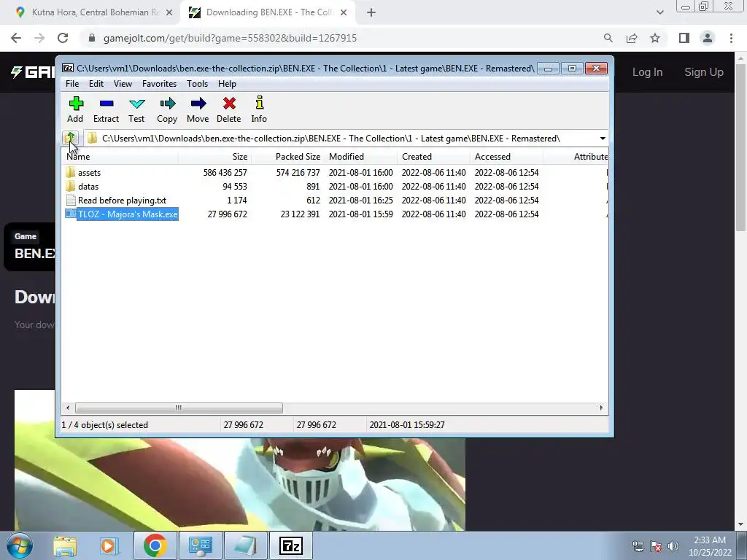Image resolution: width=747 pixels, height=560 pixels.
Task: Reload the Chrome page
Action: point(63,38)
